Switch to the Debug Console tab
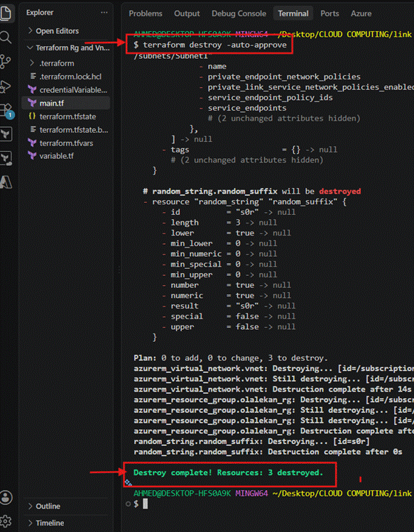The image size is (414, 532). click(239, 13)
